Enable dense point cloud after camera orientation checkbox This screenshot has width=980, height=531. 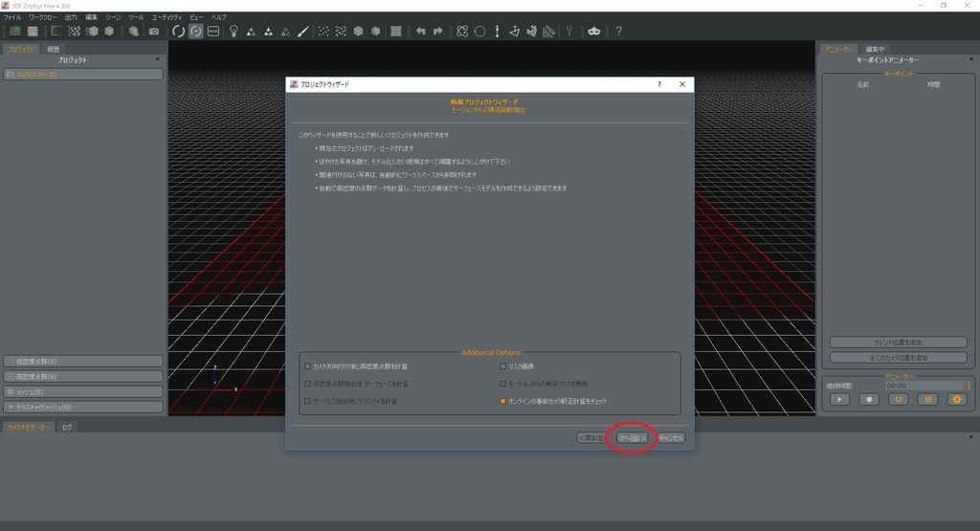coord(307,366)
